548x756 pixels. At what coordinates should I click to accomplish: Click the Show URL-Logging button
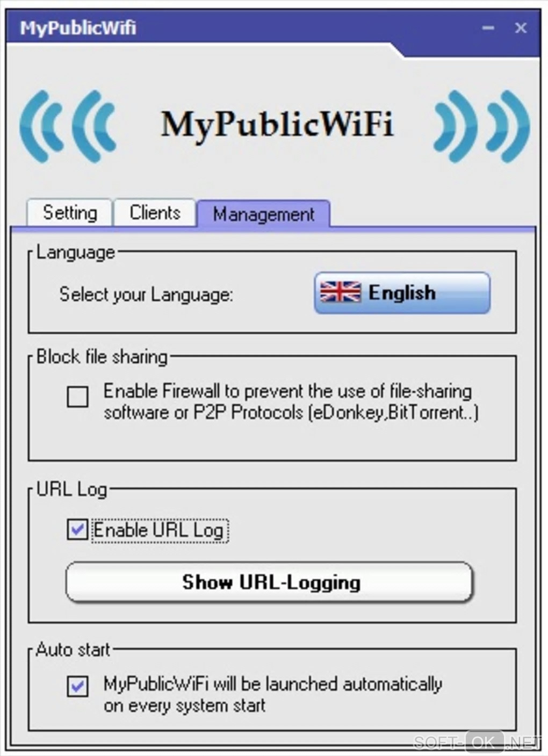click(x=269, y=582)
